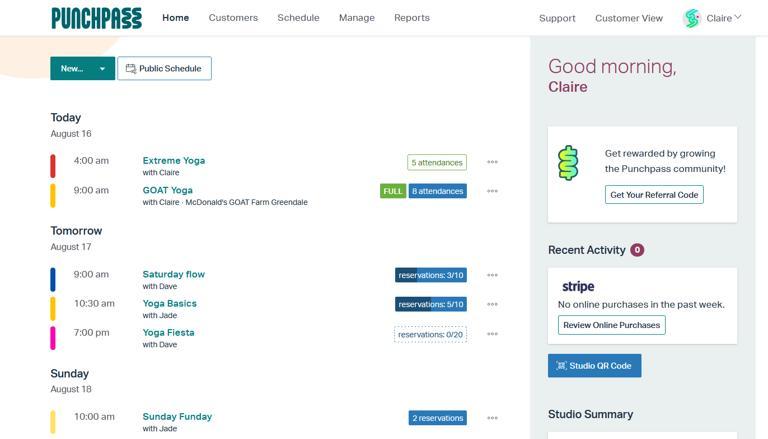Open the New... dropdown button

(x=82, y=69)
